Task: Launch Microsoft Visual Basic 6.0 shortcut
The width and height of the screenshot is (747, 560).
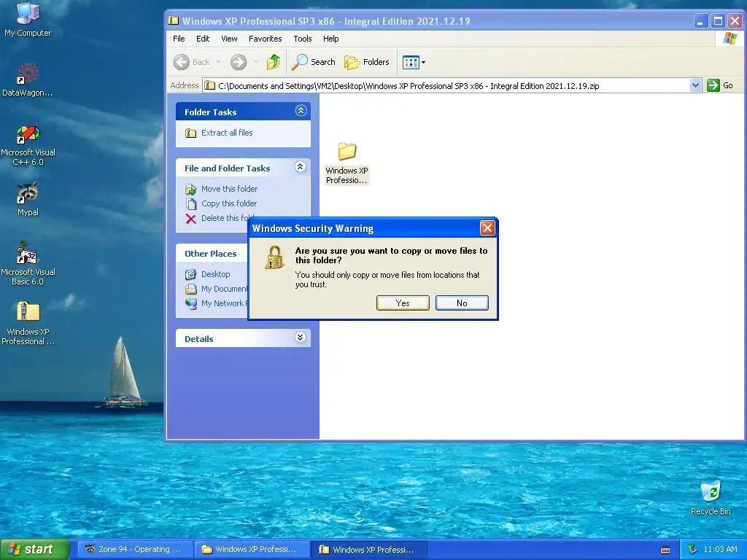Action: (x=28, y=263)
